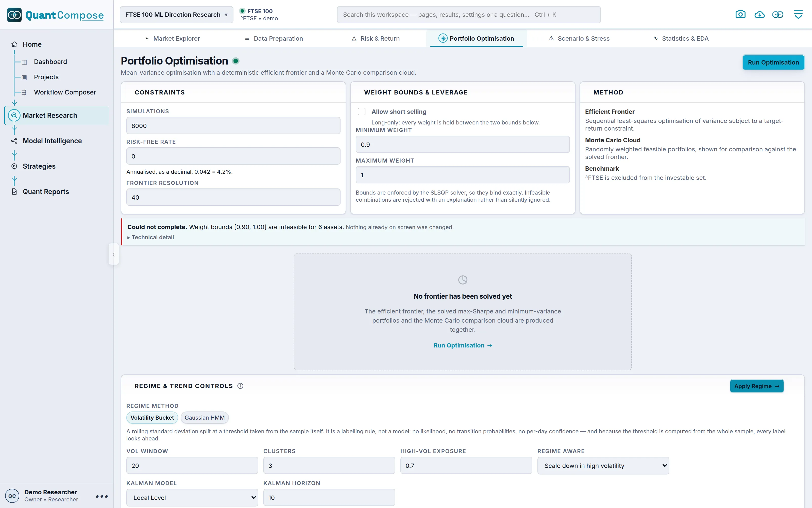Click the Workflow Composer flow icon
Image resolution: width=812 pixels, height=508 pixels.
click(24, 92)
